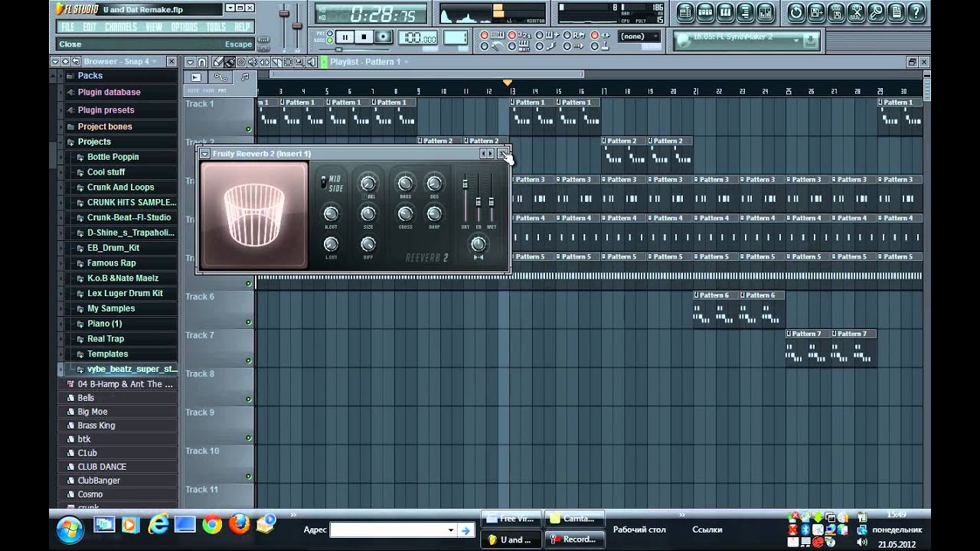Open the step sequencer window icon

pos(705,13)
